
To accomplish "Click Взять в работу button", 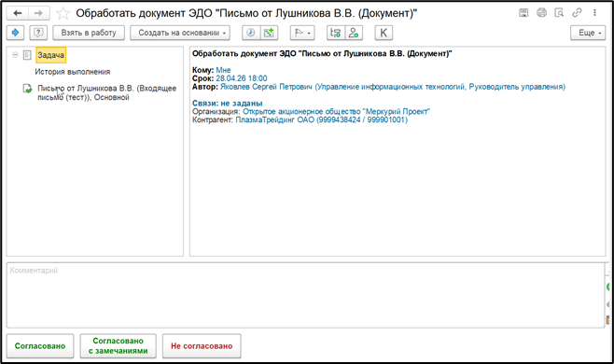I will [x=89, y=33].
